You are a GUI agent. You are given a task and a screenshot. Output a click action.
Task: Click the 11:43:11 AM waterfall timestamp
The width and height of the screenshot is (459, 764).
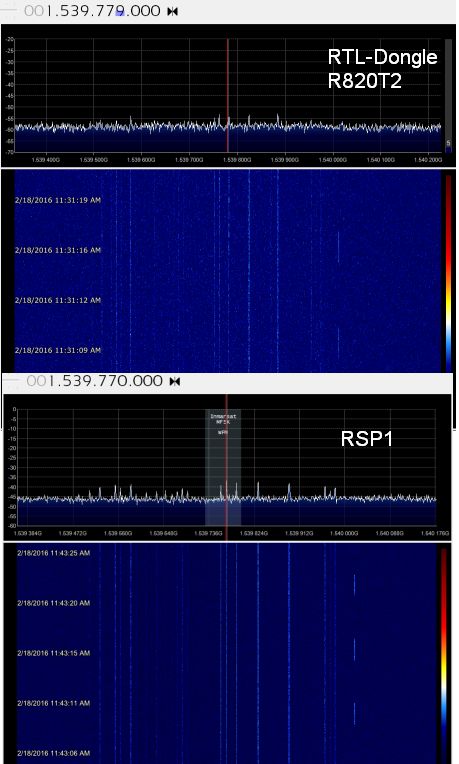pos(54,703)
